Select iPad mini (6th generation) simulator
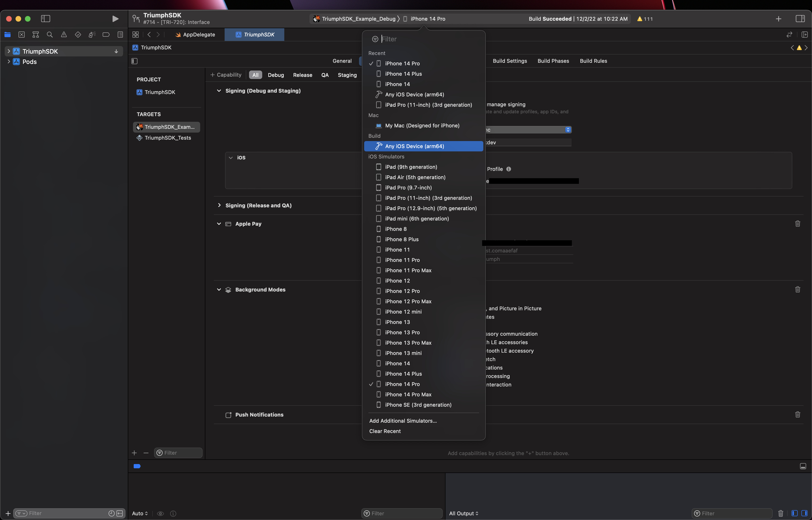This screenshot has height=520, width=812. point(424,218)
